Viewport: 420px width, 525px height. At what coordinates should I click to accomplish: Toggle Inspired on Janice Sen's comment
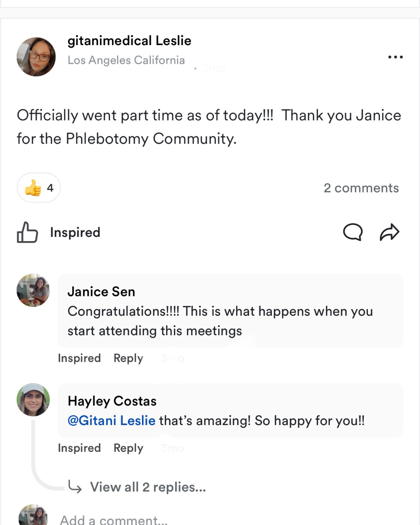[x=79, y=358]
